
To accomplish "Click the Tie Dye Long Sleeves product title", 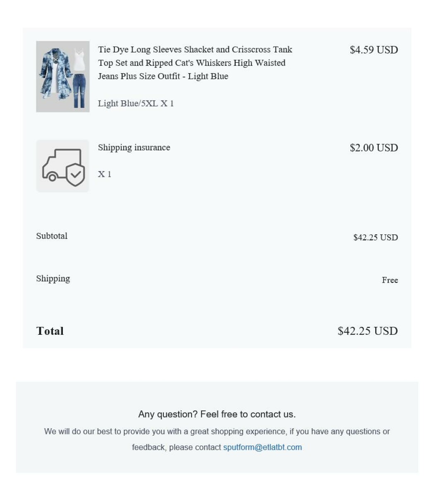I will pyautogui.click(x=195, y=63).
